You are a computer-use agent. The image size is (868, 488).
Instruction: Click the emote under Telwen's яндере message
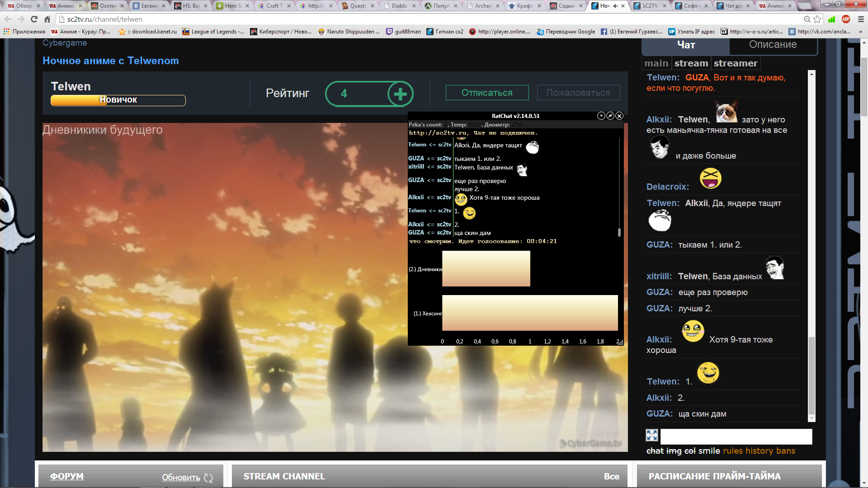click(660, 221)
